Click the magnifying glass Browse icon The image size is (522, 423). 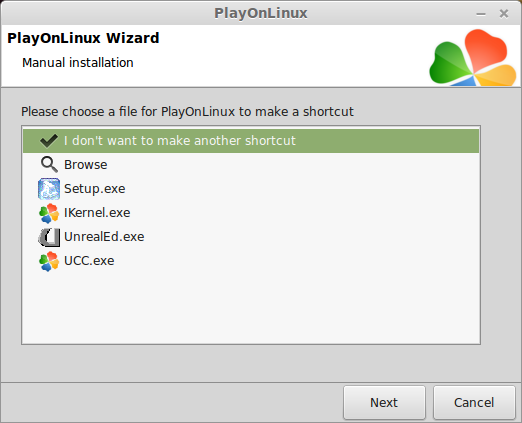pyautogui.click(x=49, y=165)
